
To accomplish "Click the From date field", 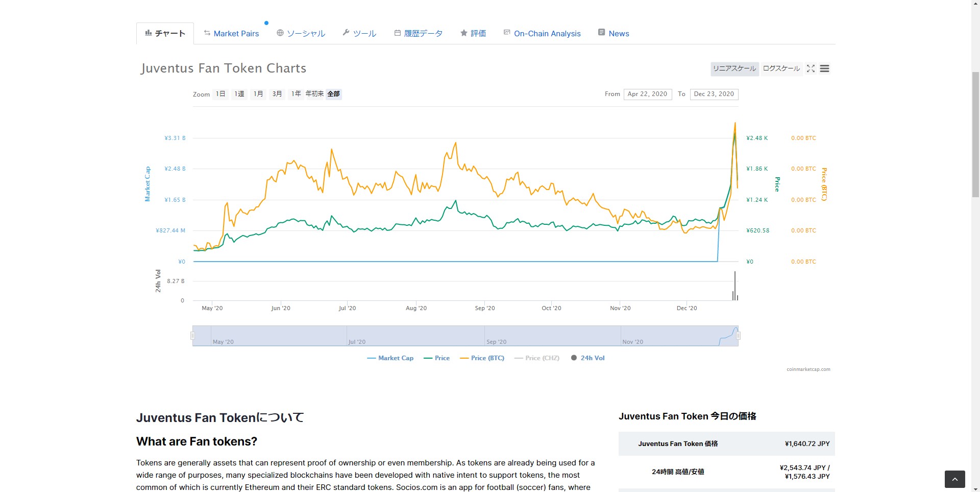I will click(647, 94).
